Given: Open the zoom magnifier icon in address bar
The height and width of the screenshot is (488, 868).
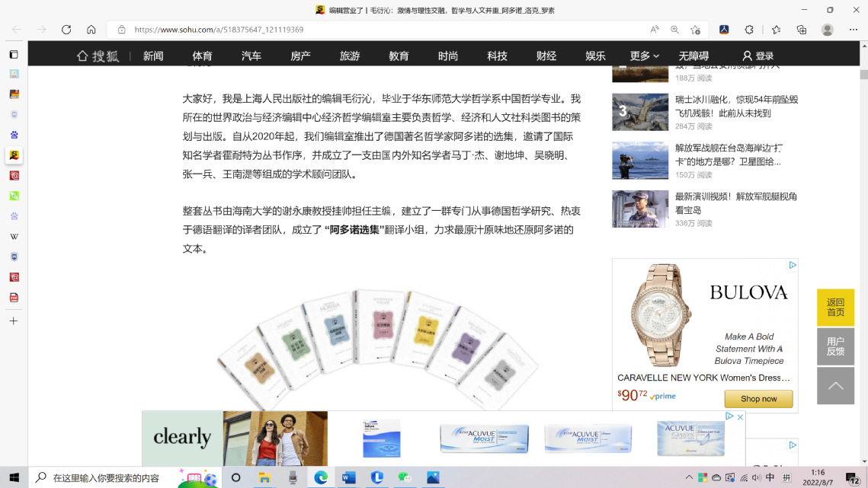Looking at the screenshot, I should coord(674,30).
